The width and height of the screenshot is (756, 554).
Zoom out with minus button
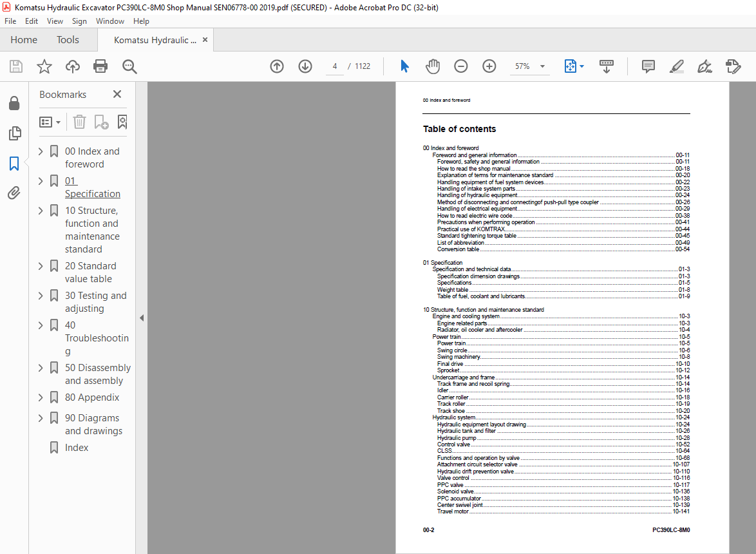click(461, 66)
